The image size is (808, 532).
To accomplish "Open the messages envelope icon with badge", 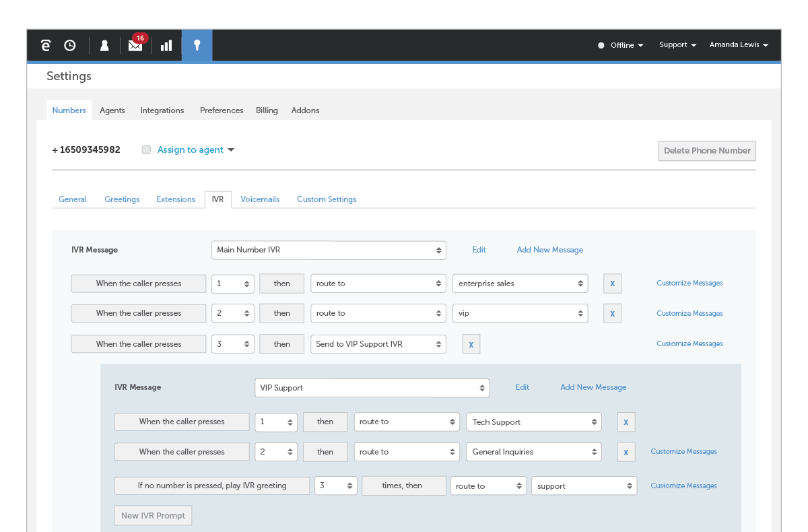I will 135,45.
